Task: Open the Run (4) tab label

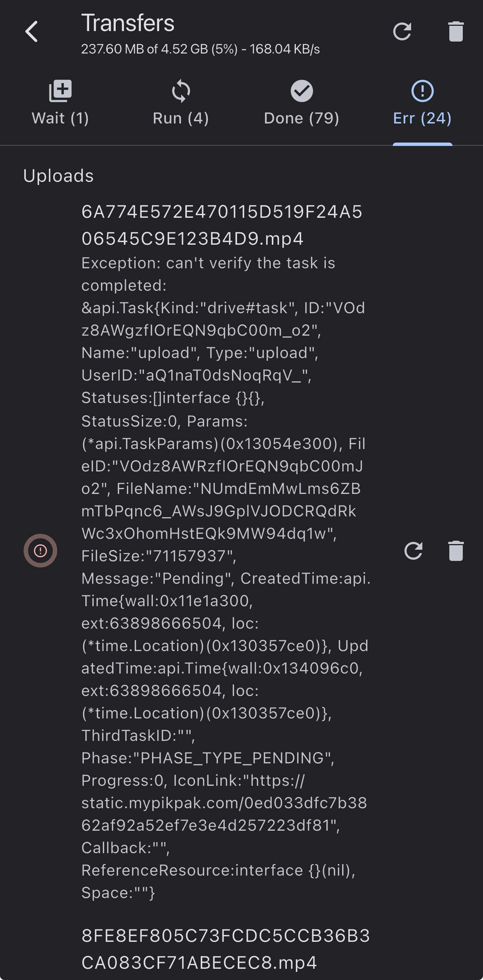Action: coord(181,118)
